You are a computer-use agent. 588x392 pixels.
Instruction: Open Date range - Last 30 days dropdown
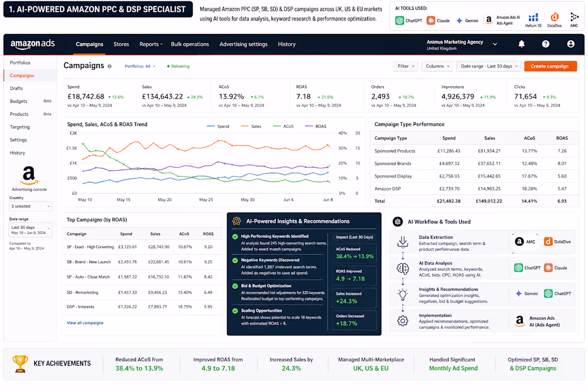(x=489, y=66)
